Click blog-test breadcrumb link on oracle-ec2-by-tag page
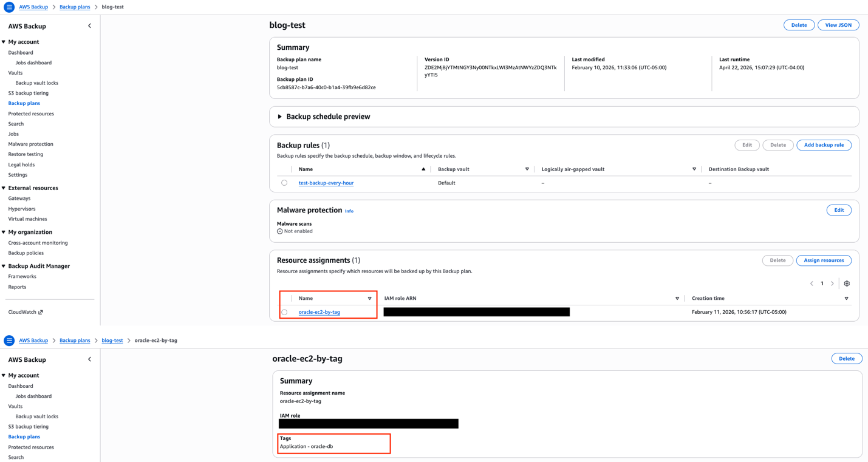The width and height of the screenshot is (868, 462). pos(112,341)
